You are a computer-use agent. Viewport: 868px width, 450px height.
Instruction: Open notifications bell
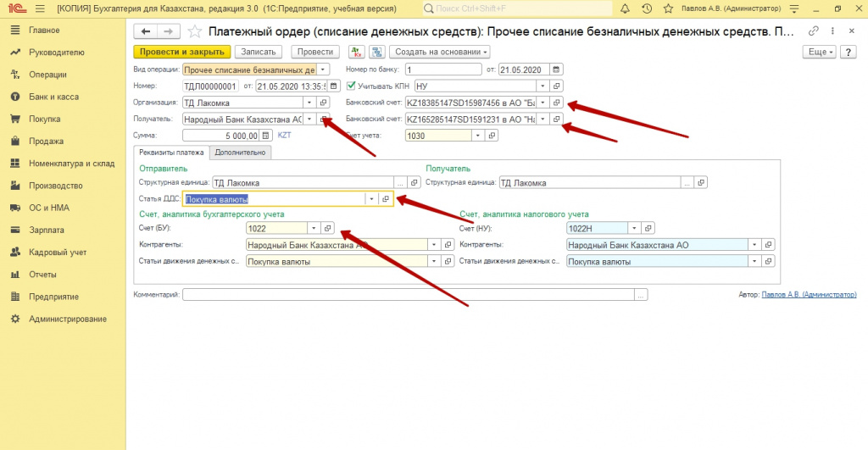(x=625, y=8)
